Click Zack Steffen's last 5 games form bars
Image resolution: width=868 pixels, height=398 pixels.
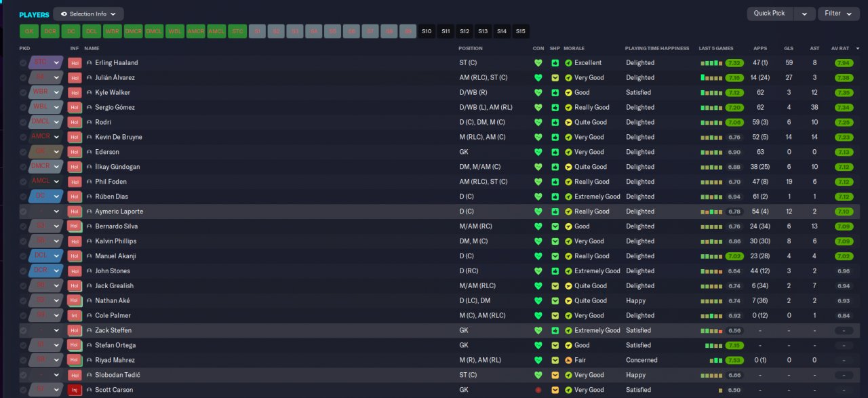(711, 330)
